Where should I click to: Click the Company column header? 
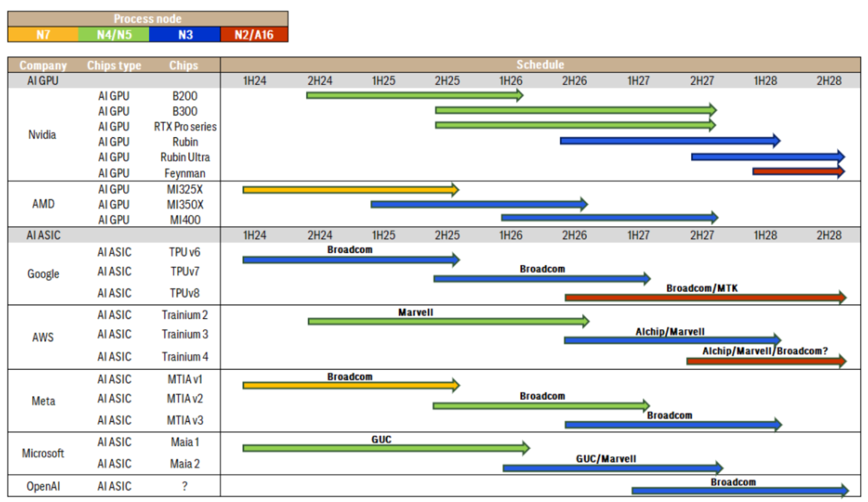43,65
